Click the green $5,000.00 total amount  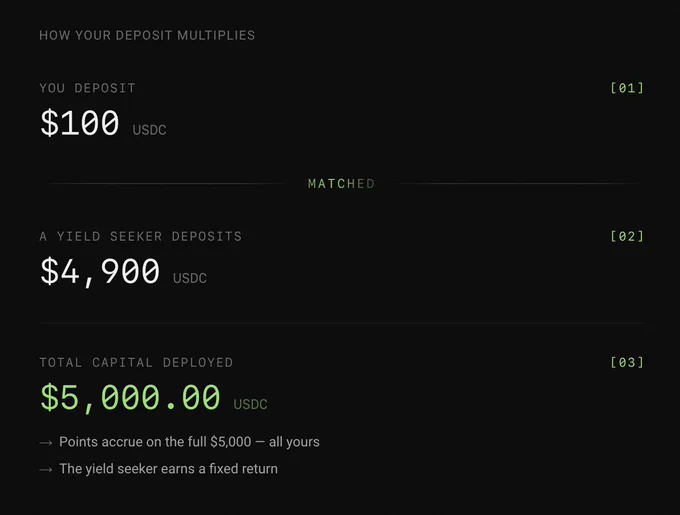click(x=130, y=398)
